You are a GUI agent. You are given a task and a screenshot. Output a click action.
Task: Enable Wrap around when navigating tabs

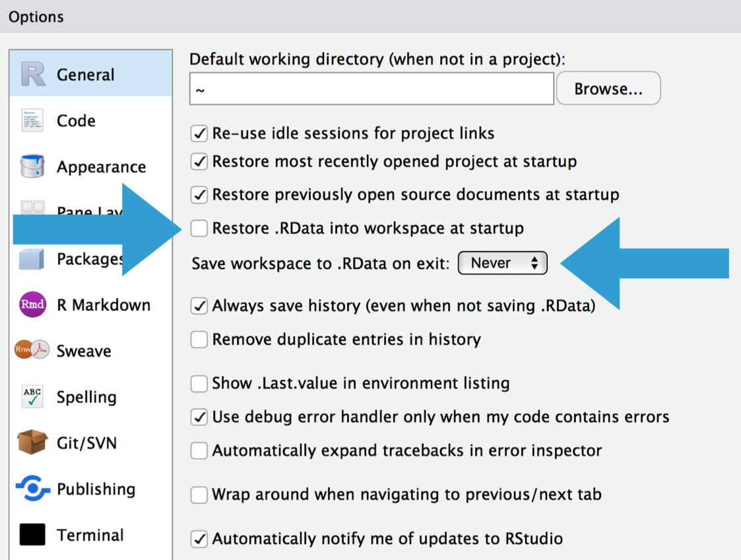(x=199, y=494)
